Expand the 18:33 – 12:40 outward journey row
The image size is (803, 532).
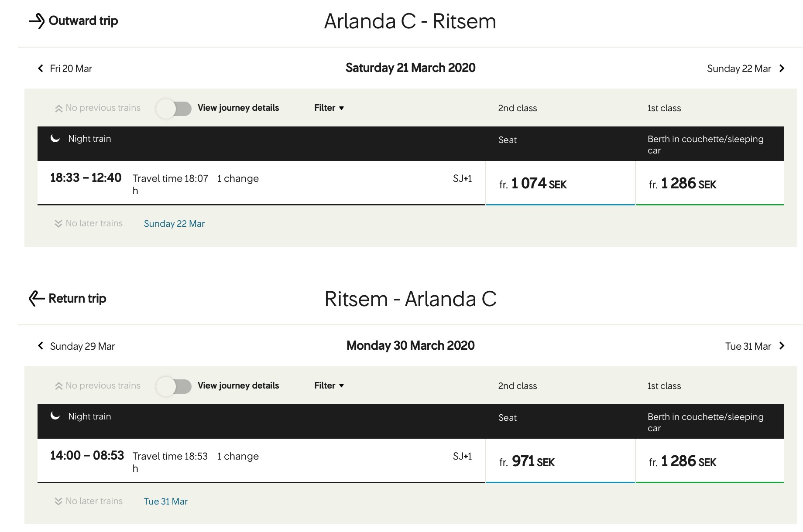click(x=261, y=183)
